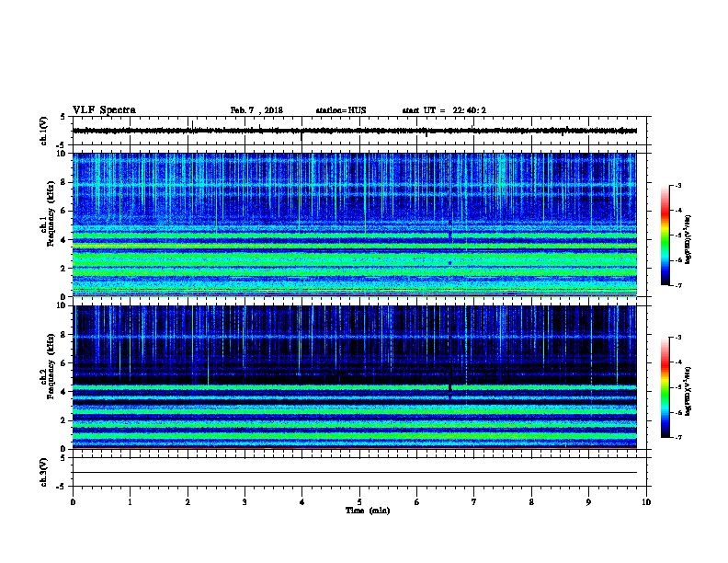Select the "start UT = 22:40: 2" text
The image size is (728, 563).
[x=444, y=110]
